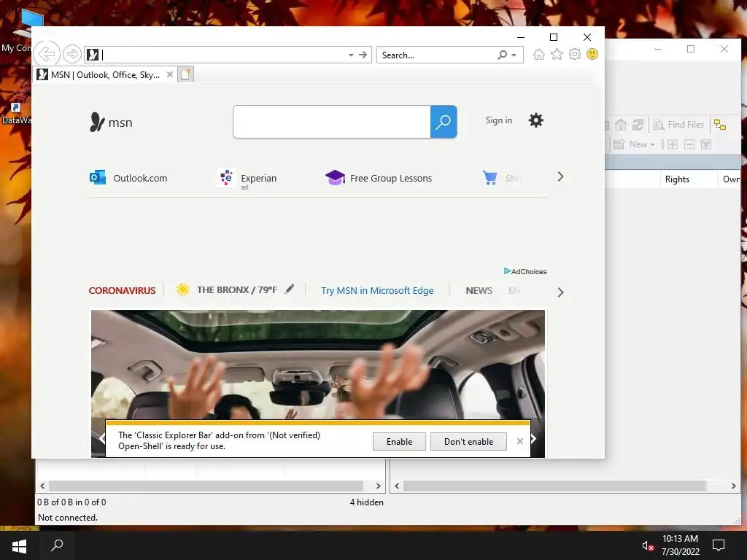The height and width of the screenshot is (560, 747).
Task: Click the blue MSN search button
Action: point(444,122)
